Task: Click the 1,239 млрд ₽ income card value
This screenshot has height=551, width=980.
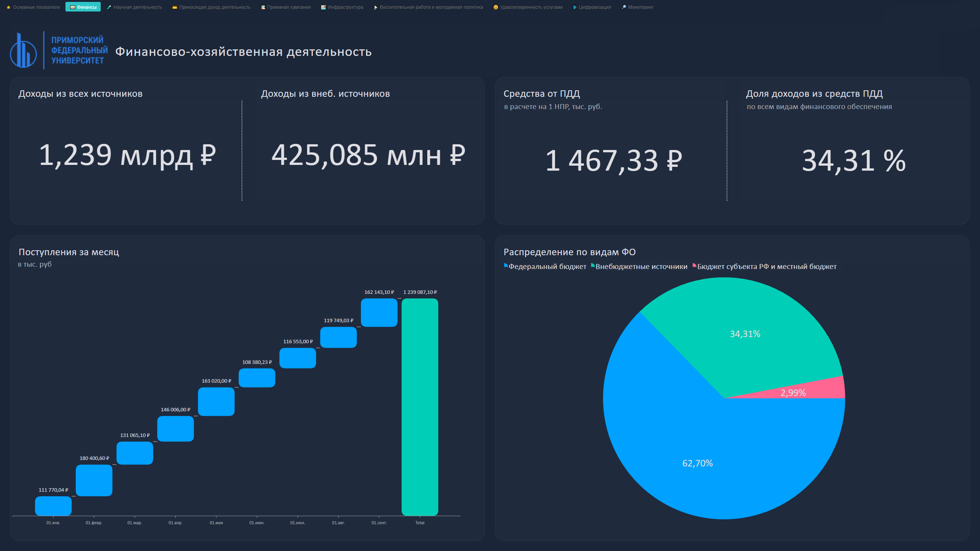Action: (x=127, y=155)
